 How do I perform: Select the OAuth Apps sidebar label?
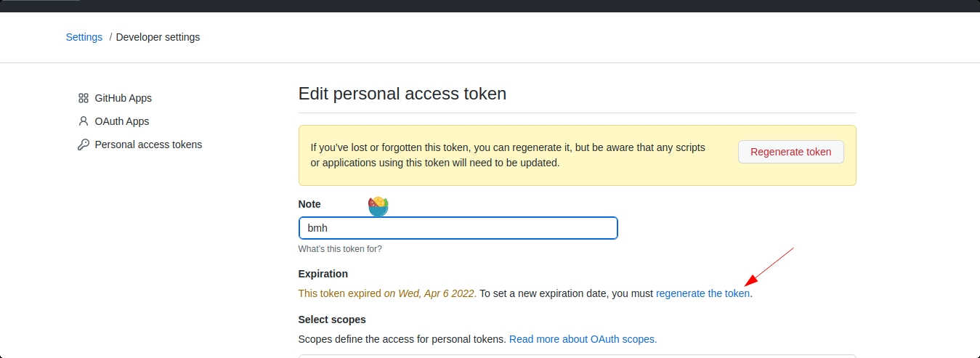[x=121, y=121]
